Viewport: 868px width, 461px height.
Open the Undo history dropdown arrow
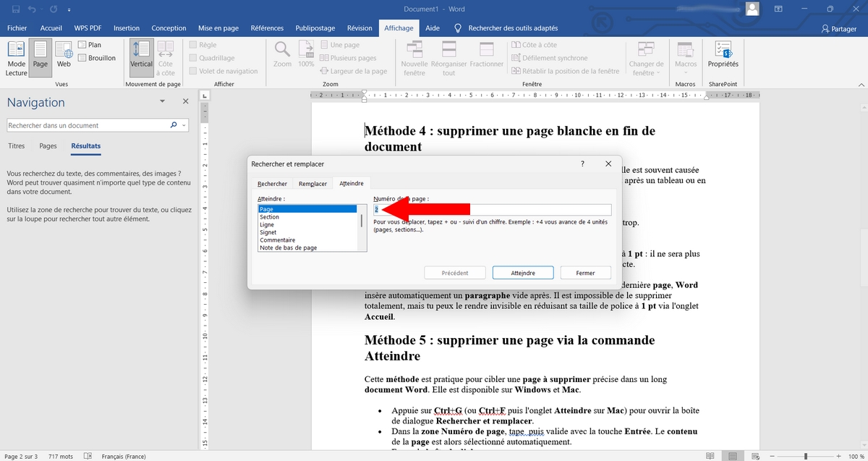pos(41,9)
